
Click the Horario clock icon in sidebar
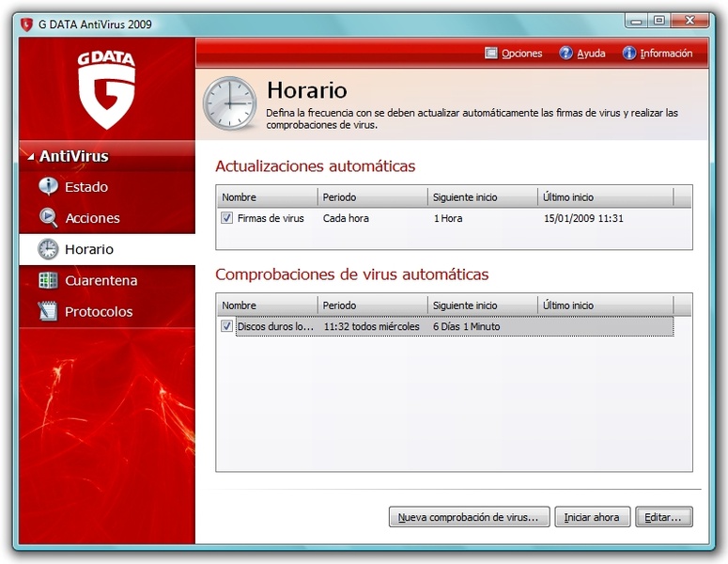tap(48, 249)
